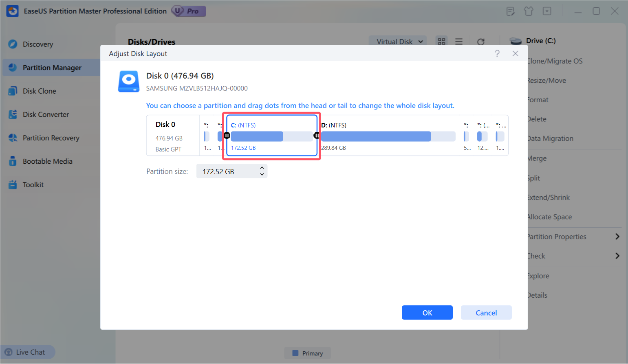Expand the Virtual Disk dropdown

tap(398, 42)
